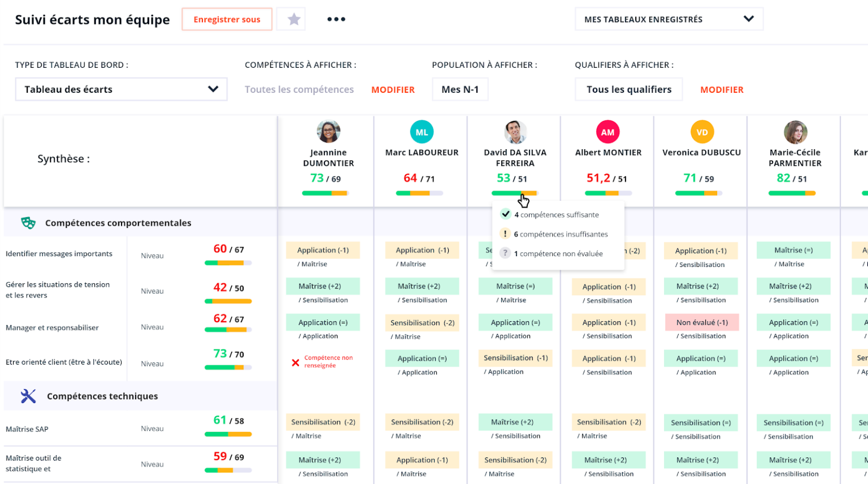Click the green checkmark sufficient skills icon
868x484 pixels.
tap(506, 214)
